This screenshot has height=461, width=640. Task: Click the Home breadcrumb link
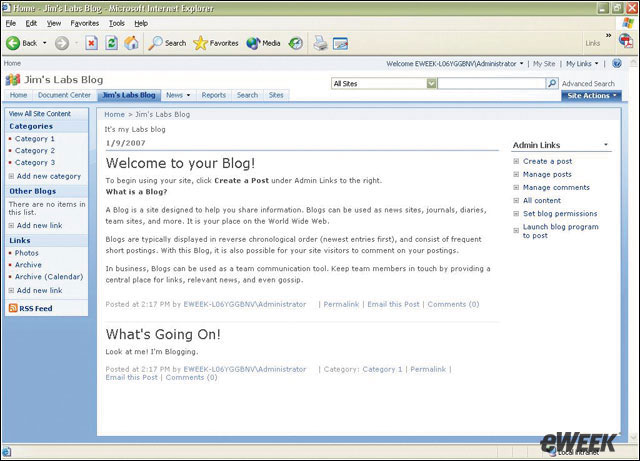tap(114, 114)
